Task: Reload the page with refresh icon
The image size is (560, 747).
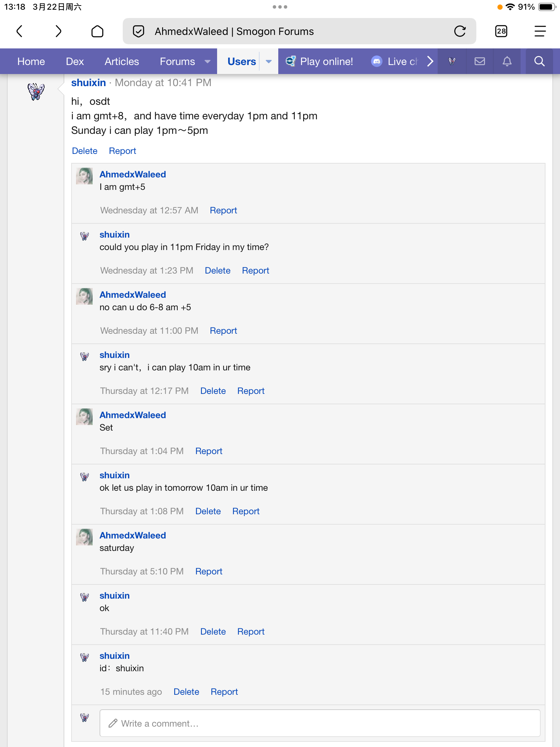Action: [x=460, y=31]
